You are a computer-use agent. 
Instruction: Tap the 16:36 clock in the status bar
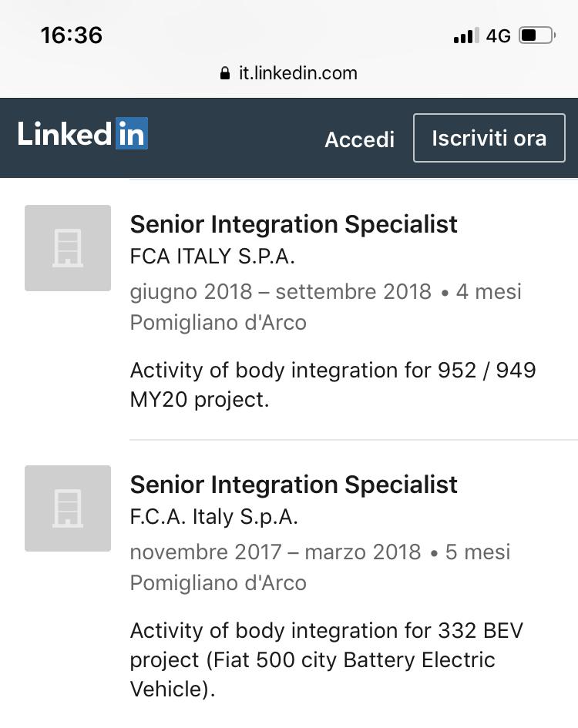[71, 35]
